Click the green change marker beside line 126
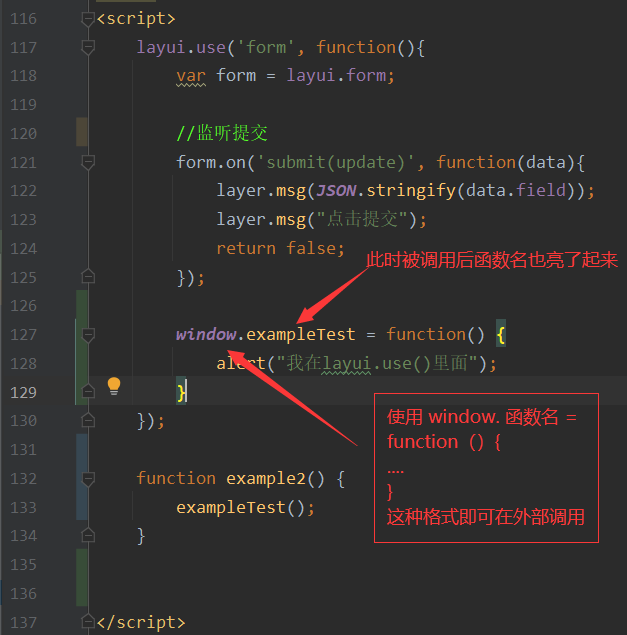This screenshot has width=627, height=635. (82, 305)
